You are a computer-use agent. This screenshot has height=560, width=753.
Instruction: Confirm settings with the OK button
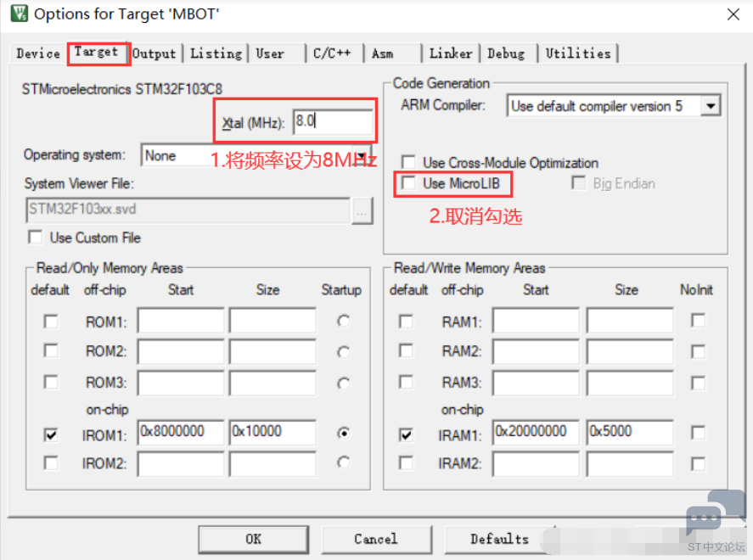254,540
